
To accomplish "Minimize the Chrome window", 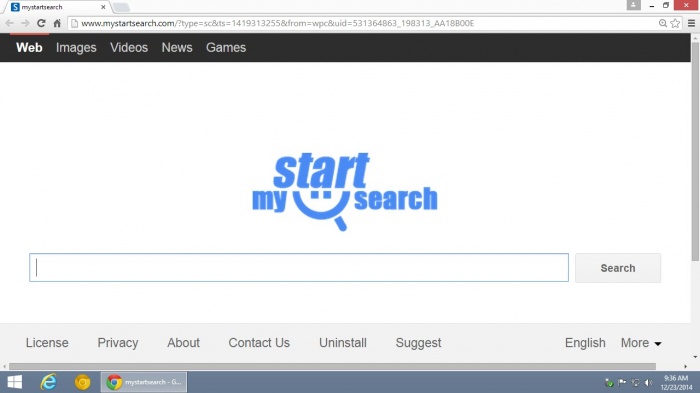I will (652, 5).
